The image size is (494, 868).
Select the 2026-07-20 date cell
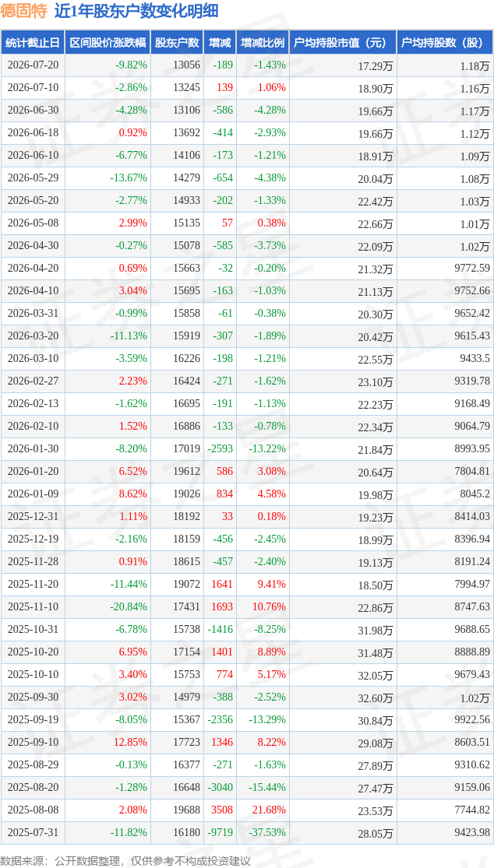pyautogui.click(x=34, y=65)
